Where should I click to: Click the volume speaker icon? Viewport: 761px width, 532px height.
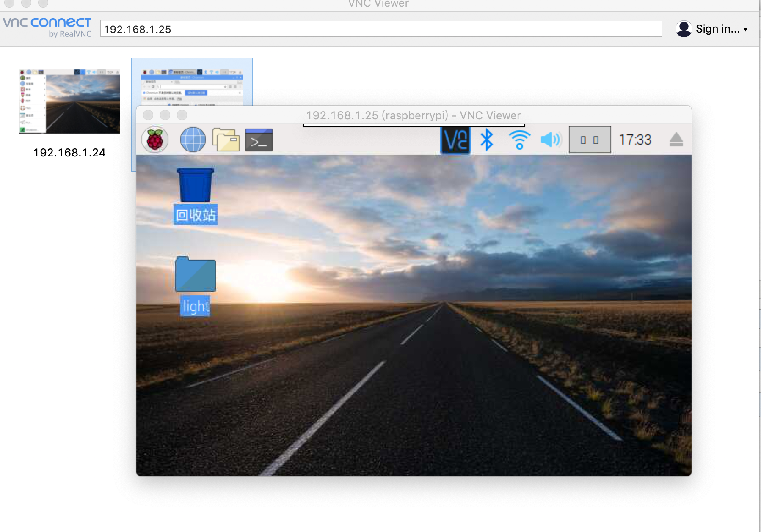(x=551, y=140)
